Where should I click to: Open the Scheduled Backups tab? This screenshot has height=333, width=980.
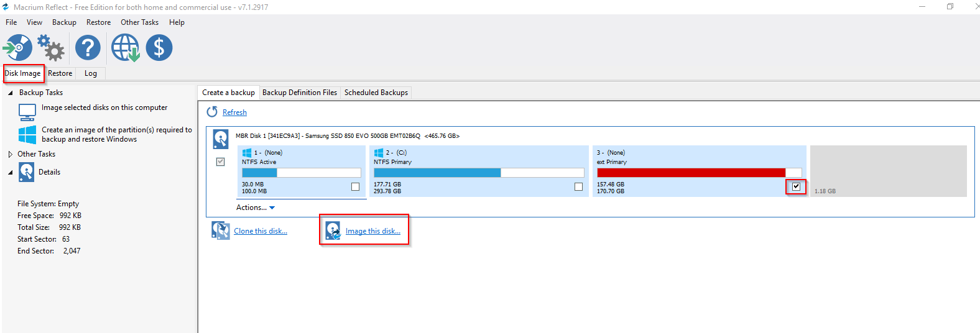[x=376, y=93]
